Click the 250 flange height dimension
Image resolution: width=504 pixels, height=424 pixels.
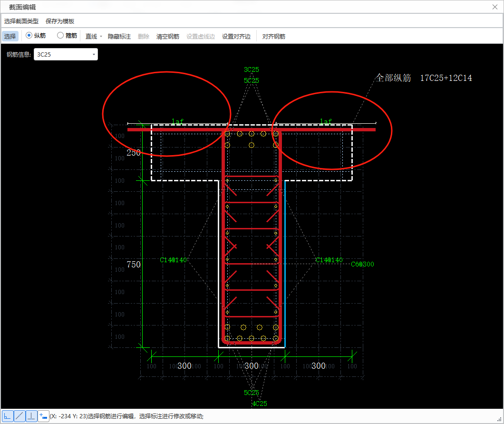[134, 152]
